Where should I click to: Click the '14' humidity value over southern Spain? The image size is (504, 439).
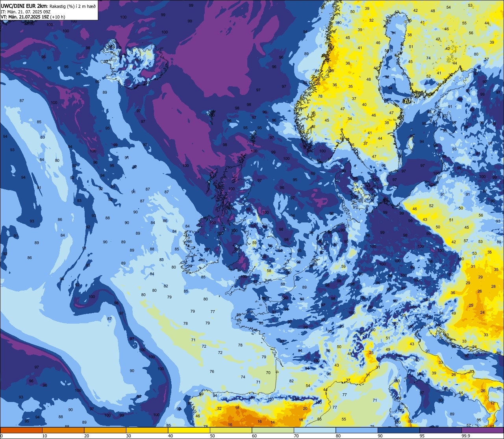pos(272,422)
